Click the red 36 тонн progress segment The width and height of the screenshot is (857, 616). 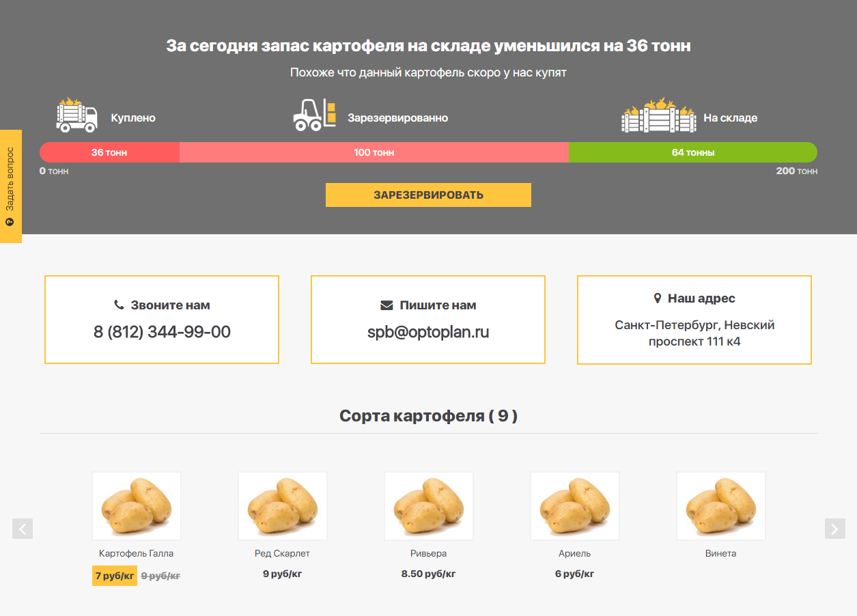pos(109,152)
